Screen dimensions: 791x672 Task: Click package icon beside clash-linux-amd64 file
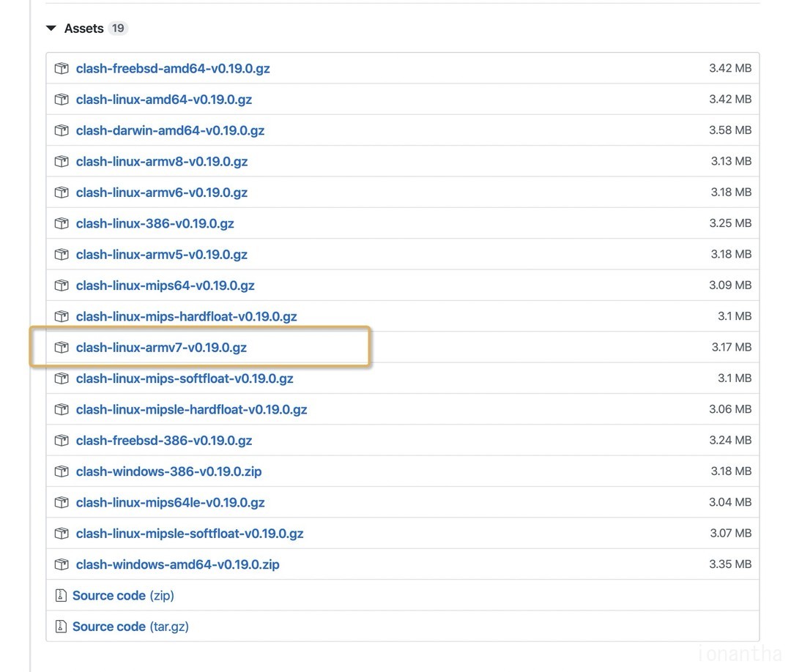[62, 100]
